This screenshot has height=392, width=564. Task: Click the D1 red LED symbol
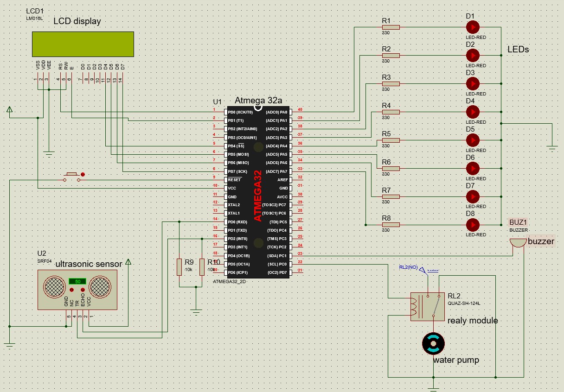[473, 27]
